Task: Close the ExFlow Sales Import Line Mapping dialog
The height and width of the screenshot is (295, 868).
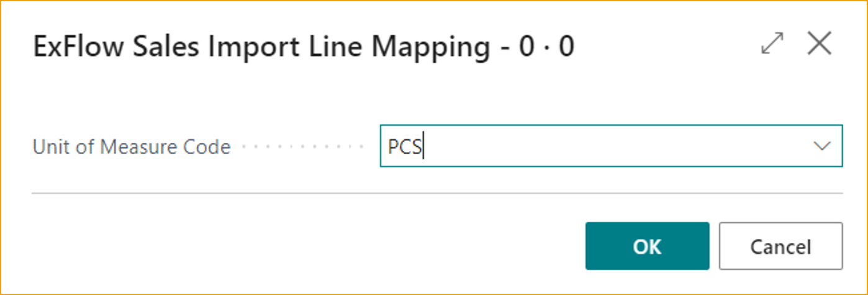Action: [x=819, y=45]
